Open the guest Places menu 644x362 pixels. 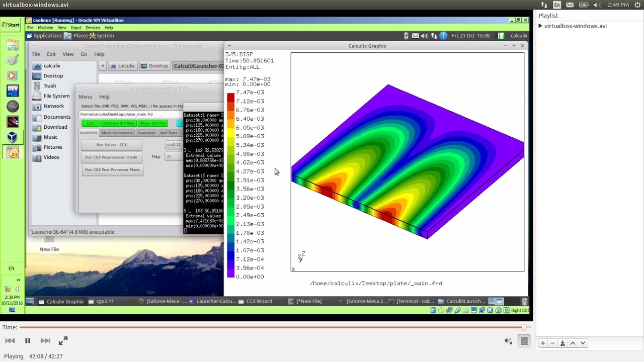[x=76, y=36]
